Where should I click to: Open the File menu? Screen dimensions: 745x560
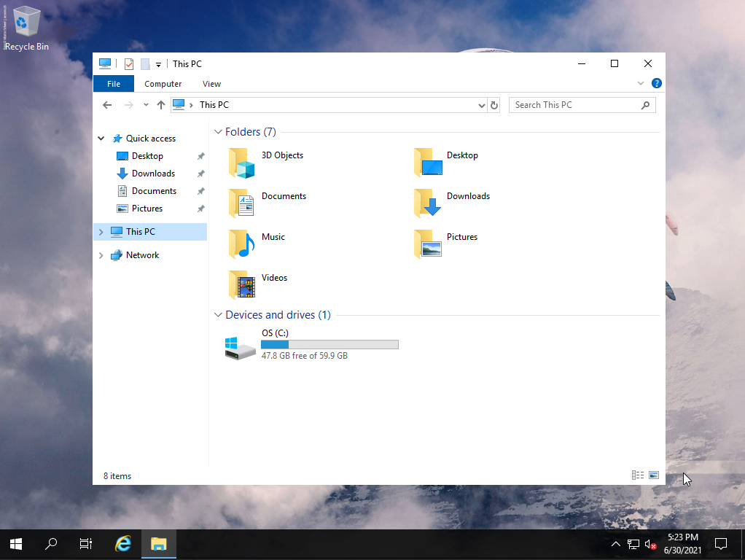114,84
